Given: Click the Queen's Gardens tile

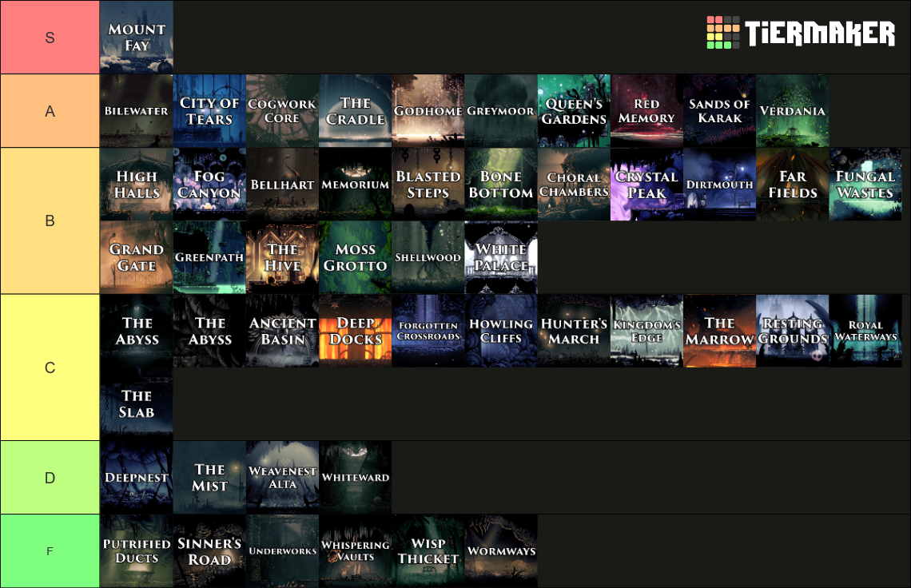Looking at the screenshot, I should [x=574, y=110].
